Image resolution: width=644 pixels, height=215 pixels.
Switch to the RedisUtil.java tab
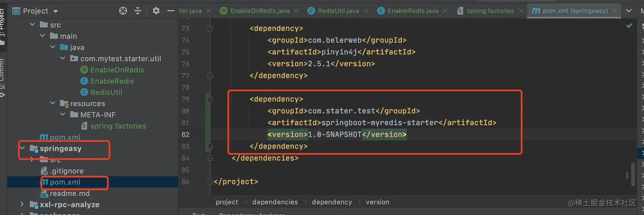(x=338, y=11)
